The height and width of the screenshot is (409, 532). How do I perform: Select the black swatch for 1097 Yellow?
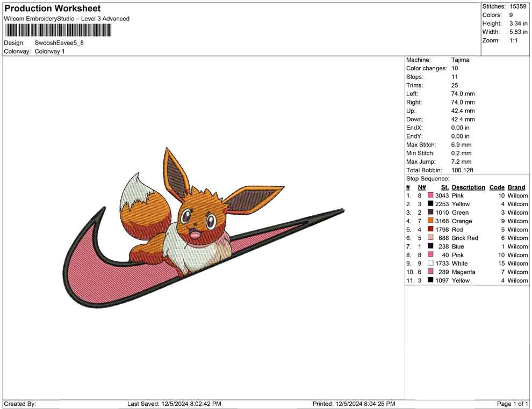point(430,280)
